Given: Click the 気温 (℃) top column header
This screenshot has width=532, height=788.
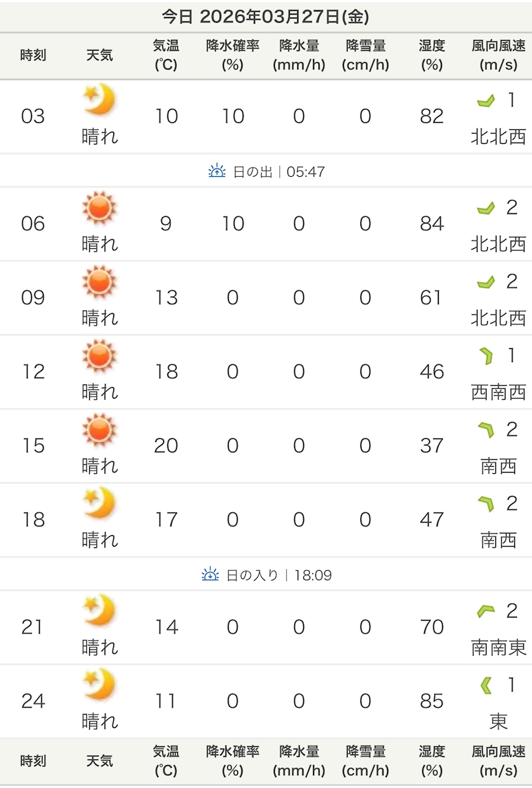Looking at the screenshot, I should 166,55.
